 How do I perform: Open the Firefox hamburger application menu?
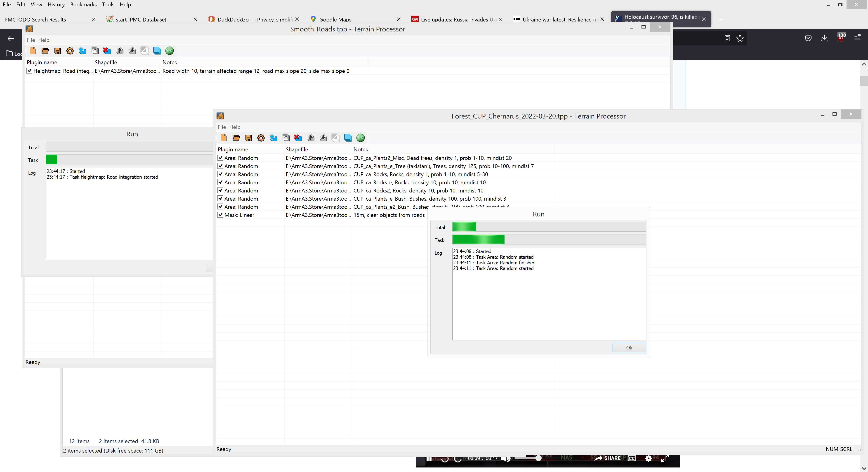857,38
